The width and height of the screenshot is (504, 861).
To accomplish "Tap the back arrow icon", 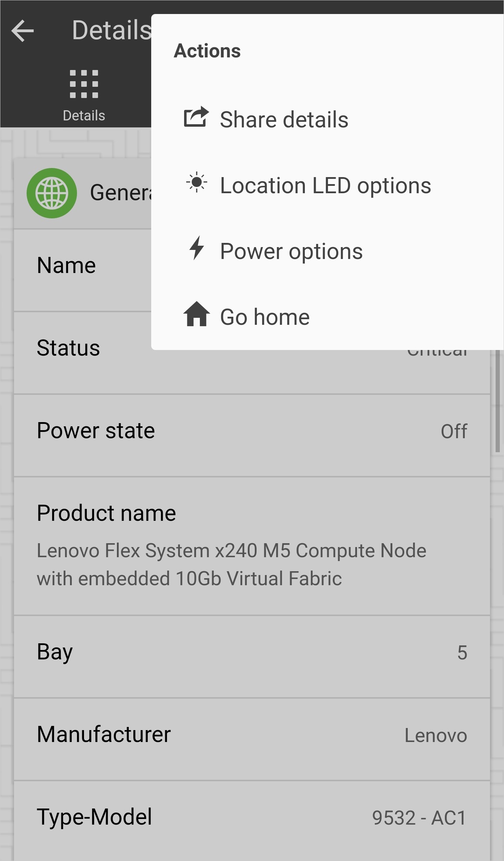I will pyautogui.click(x=22, y=31).
